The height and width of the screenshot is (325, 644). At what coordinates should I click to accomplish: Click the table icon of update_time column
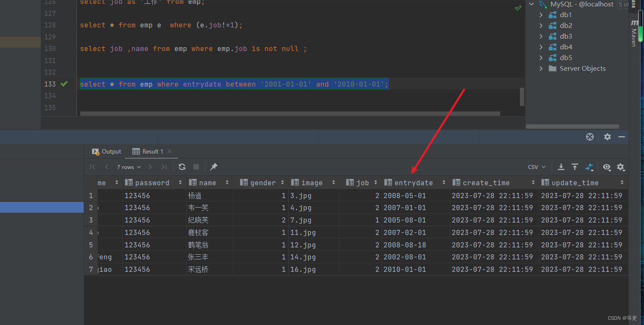[545, 182]
